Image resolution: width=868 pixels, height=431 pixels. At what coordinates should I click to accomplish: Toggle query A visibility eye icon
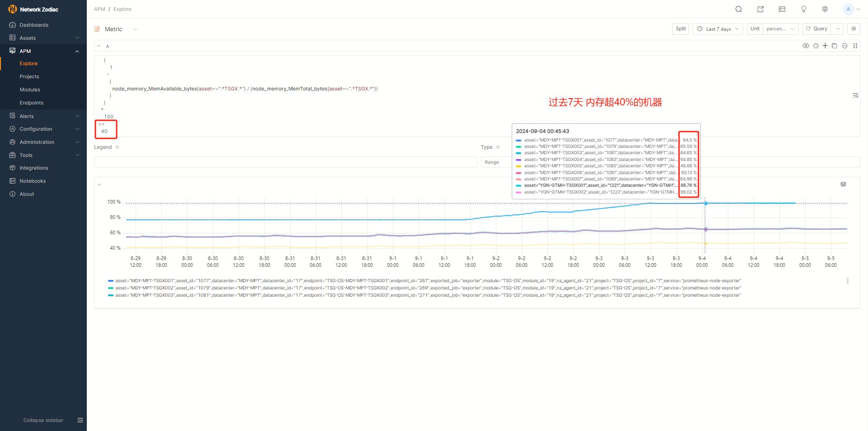[806, 46]
